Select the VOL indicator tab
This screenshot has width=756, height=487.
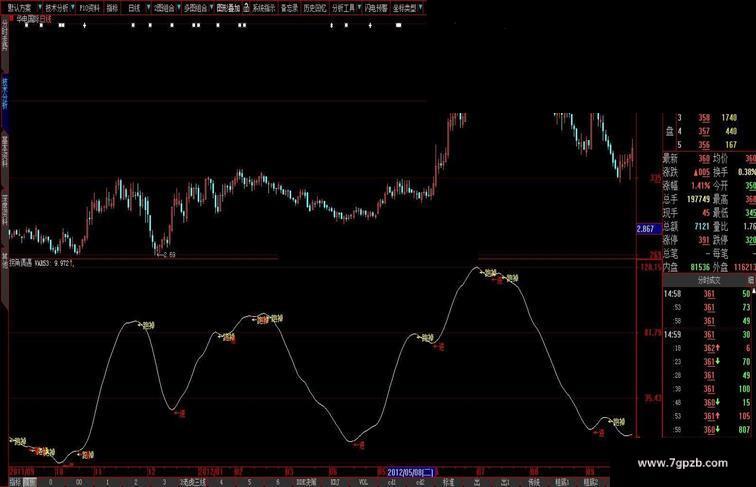(x=364, y=482)
